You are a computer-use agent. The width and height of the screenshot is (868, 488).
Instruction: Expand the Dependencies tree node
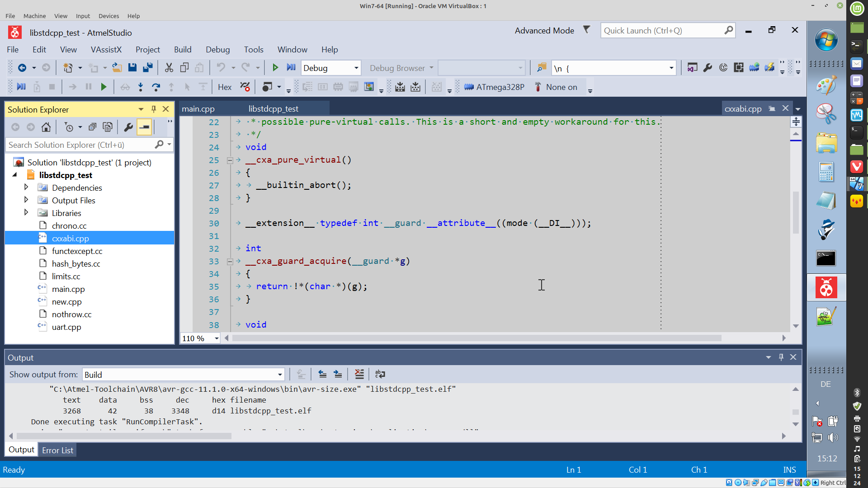pyautogui.click(x=26, y=187)
